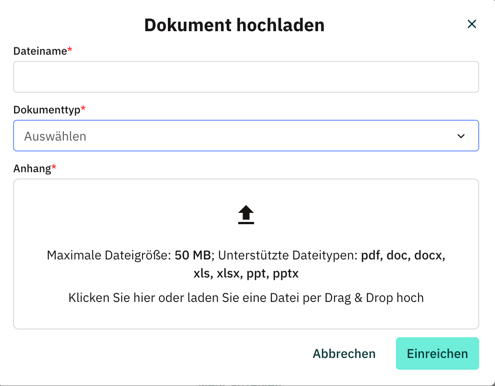
Task: Open the Auswählen dropdown field
Action: tap(246, 136)
